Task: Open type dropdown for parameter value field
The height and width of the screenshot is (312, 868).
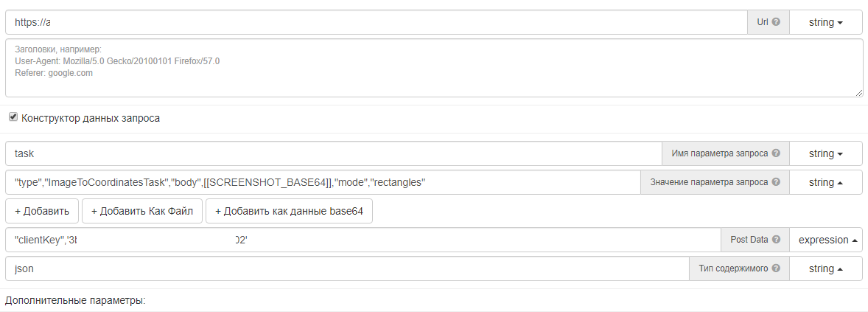Action: pos(826,182)
